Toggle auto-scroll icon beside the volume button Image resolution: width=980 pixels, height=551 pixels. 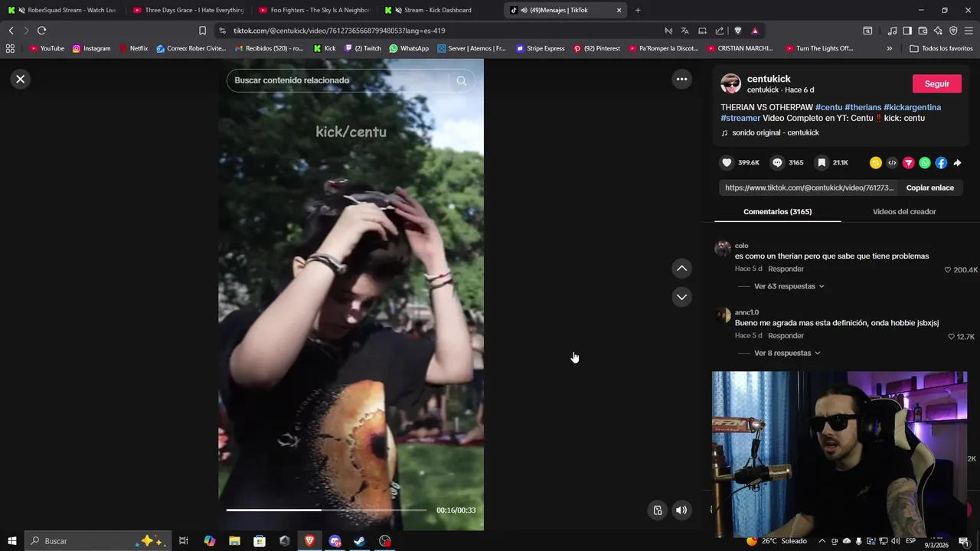(x=658, y=510)
